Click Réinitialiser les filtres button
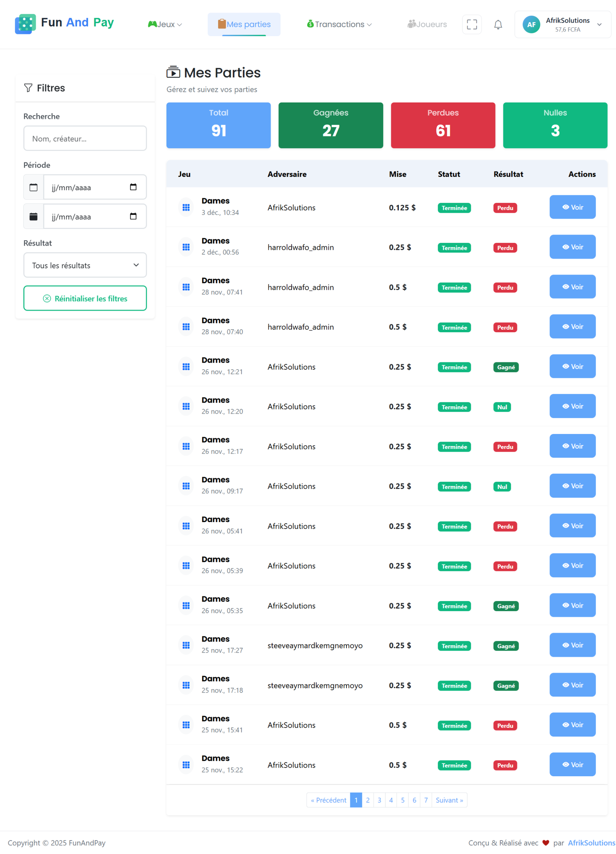616x854 pixels. click(85, 298)
